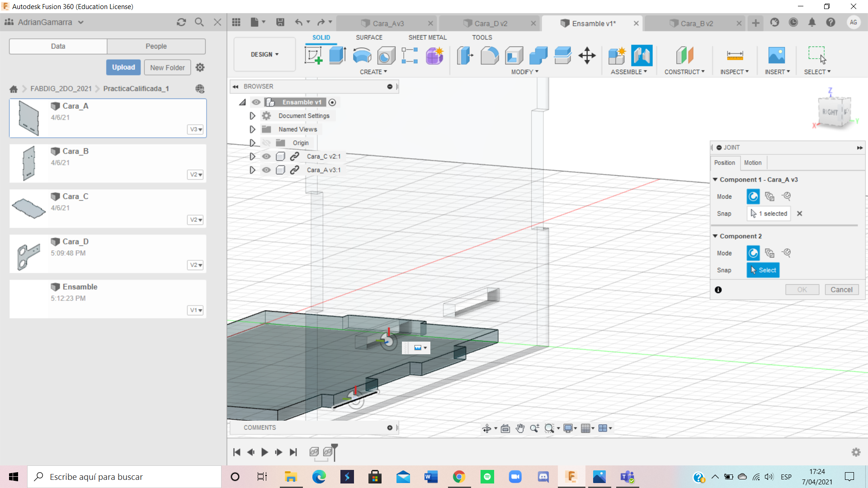
Task: Toggle Origin folder visibility
Action: [x=266, y=143]
